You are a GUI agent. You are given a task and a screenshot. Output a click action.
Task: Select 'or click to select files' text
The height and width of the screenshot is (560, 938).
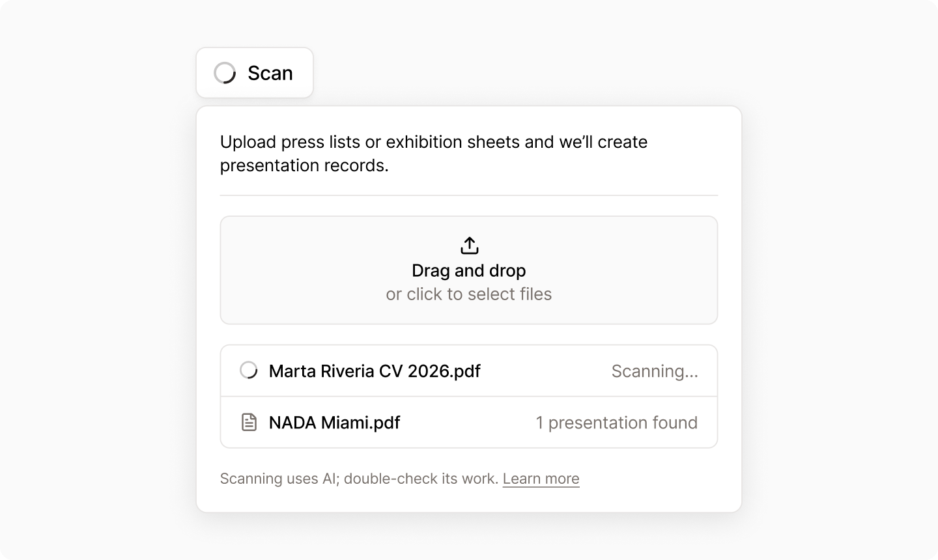(469, 294)
